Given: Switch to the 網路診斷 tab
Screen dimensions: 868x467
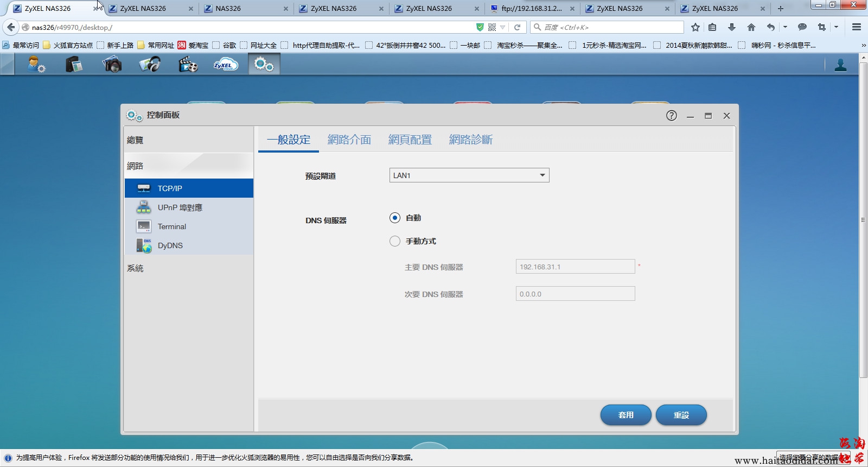Looking at the screenshot, I should (470, 140).
